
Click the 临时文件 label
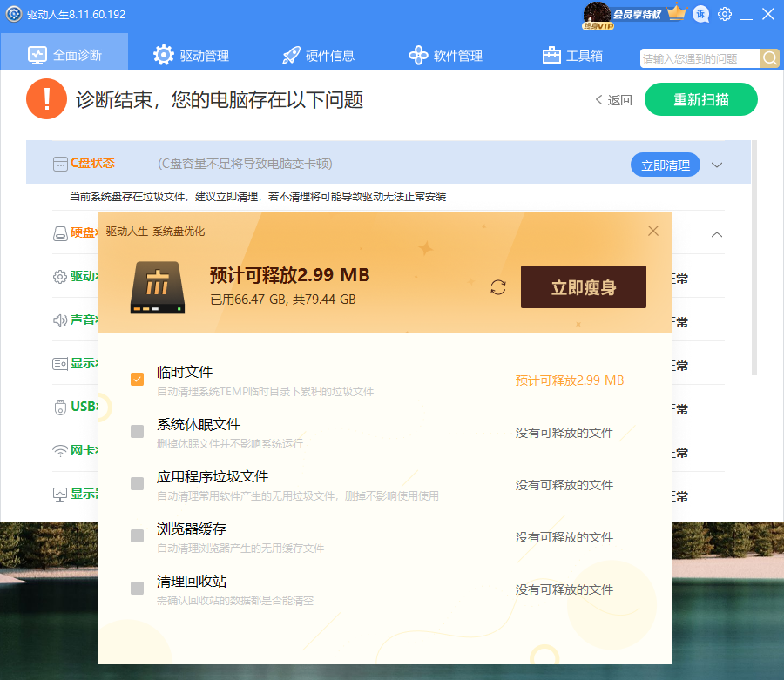point(185,372)
